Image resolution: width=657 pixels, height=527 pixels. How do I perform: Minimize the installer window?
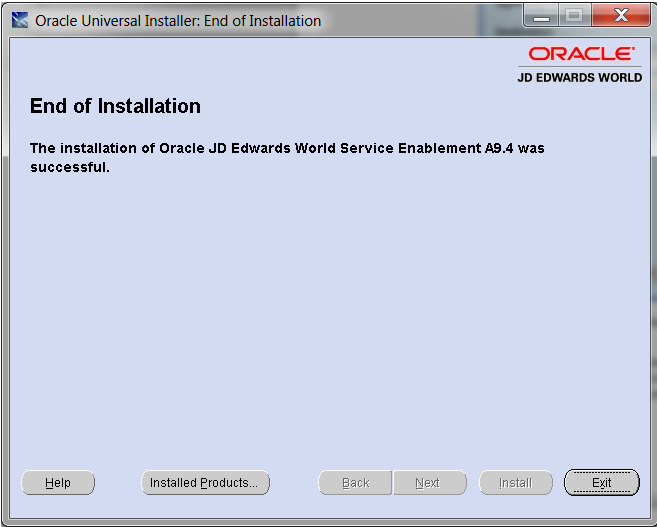pyautogui.click(x=541, y=15)
